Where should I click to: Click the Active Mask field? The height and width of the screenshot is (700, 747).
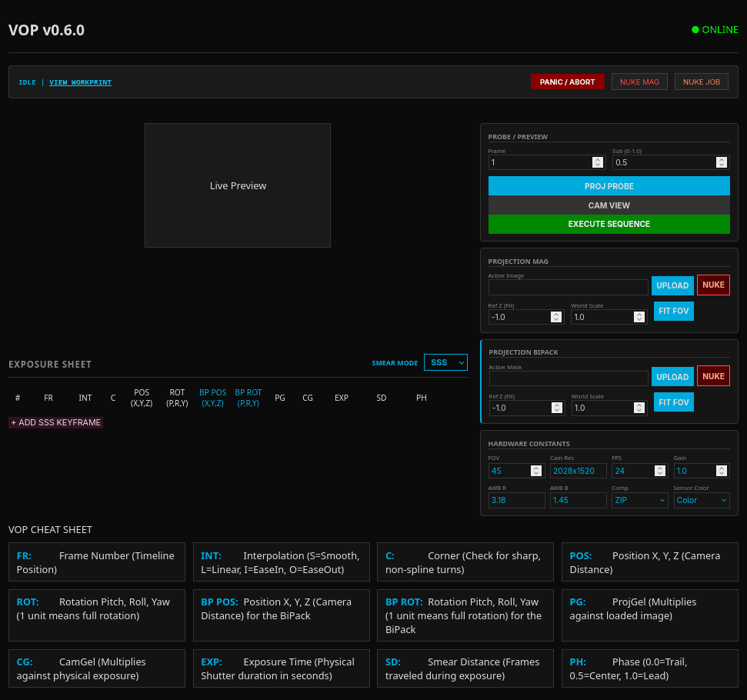click(569, 378)
